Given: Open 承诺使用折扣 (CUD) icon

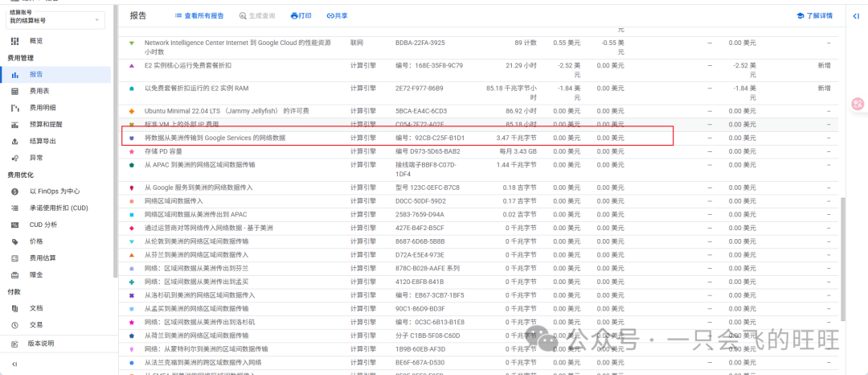Looking at the screenshot, I should click(x=15, y=208).
